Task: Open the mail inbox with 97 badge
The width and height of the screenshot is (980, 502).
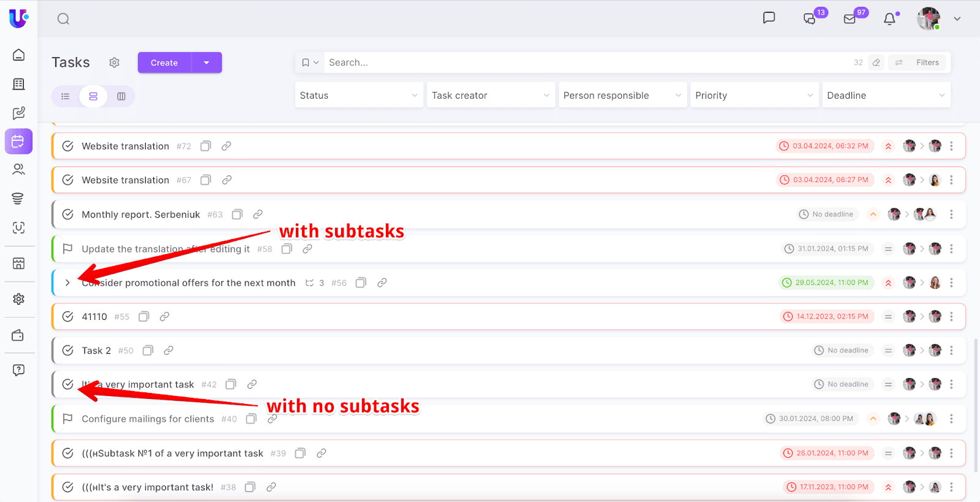Action: (850, 19)
